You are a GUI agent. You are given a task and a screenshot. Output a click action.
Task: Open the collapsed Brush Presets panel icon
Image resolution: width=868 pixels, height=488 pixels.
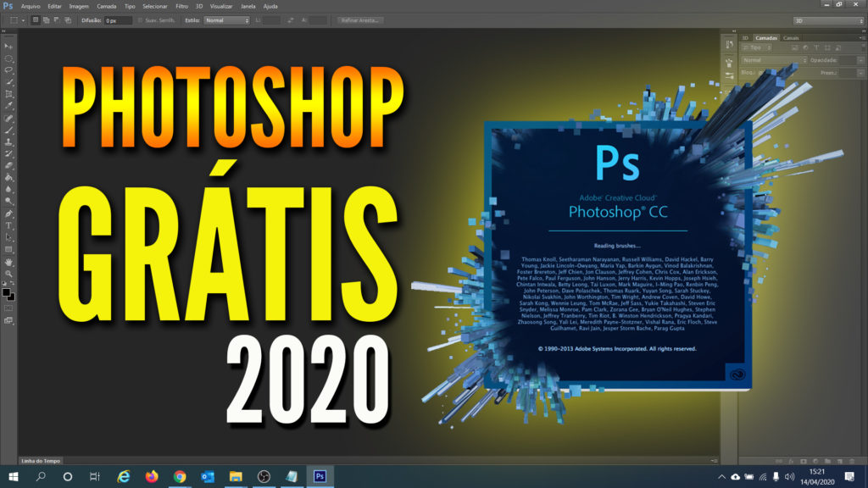(x=729, y=75)
